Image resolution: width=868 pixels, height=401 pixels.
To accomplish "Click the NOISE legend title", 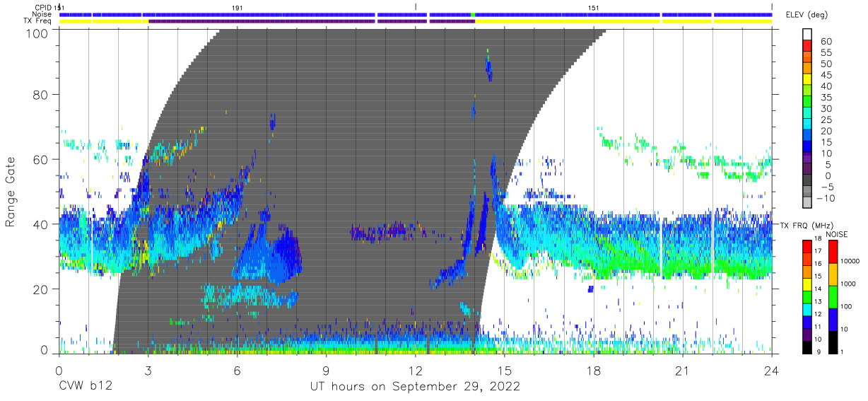I will (838, 234).
